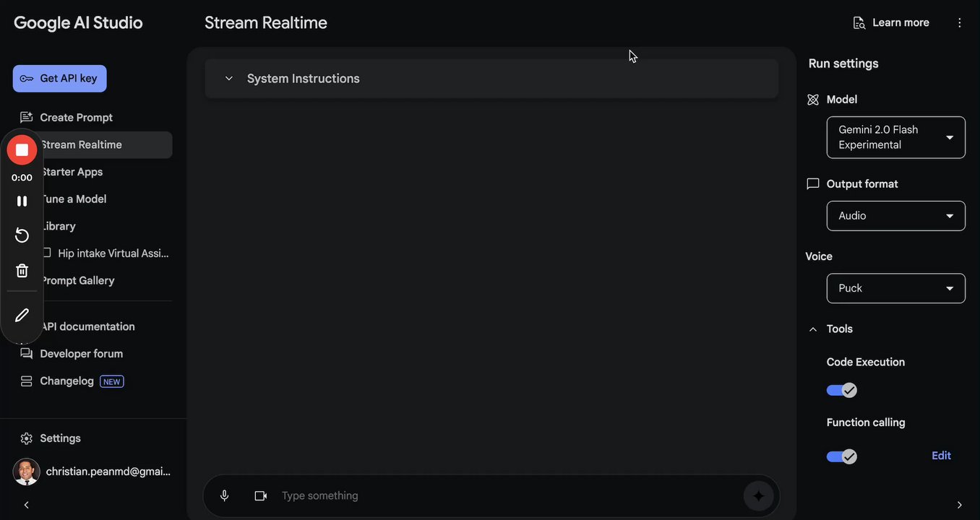Click the sparkle run button

758,496
